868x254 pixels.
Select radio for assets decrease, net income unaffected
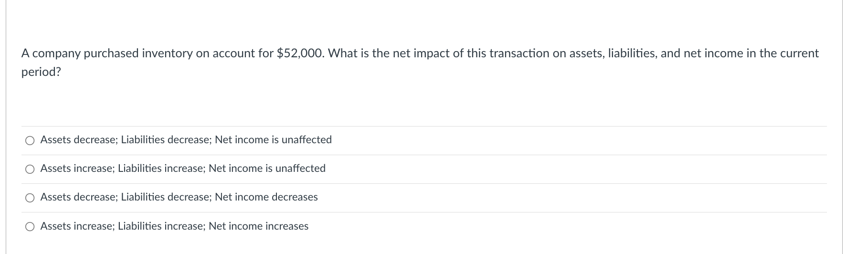point(30,140)
